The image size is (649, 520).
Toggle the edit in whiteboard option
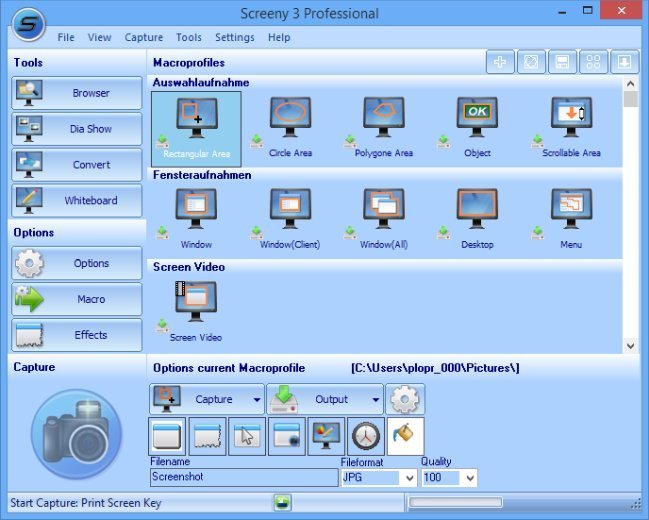(x=326, y=436)
